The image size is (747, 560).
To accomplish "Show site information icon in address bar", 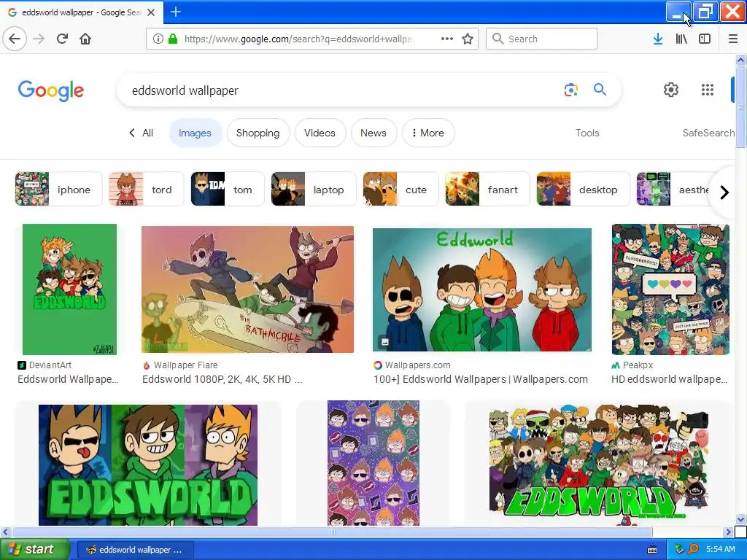I will point(158,39).
